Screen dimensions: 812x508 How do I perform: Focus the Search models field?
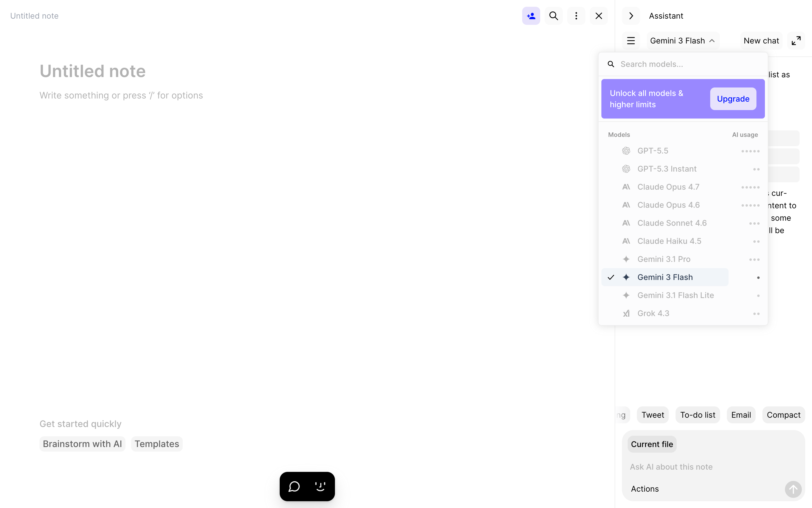click(683, 64)
